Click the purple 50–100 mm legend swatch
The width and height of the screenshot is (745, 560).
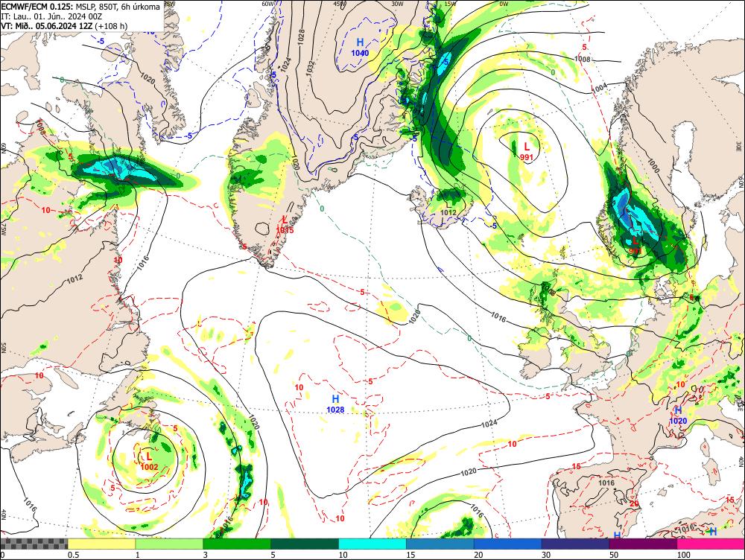click(x=644, y=544)
